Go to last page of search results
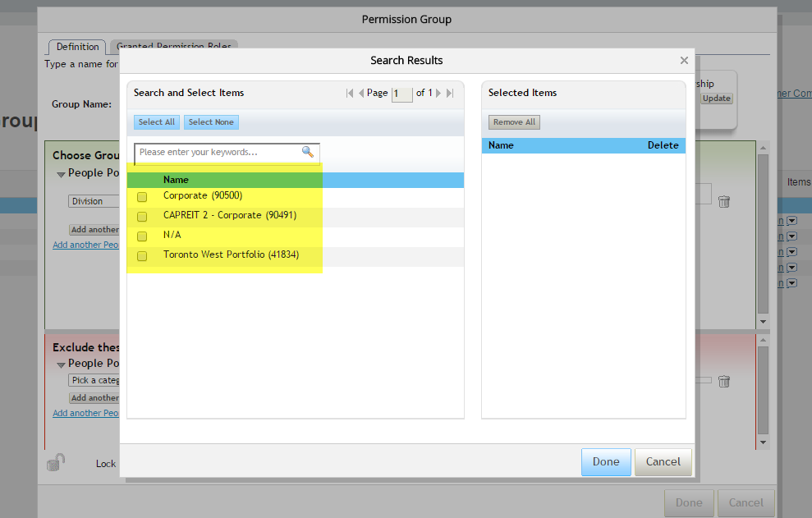The image size is (812, 518). pyautogui.click(x=450, y=94)
